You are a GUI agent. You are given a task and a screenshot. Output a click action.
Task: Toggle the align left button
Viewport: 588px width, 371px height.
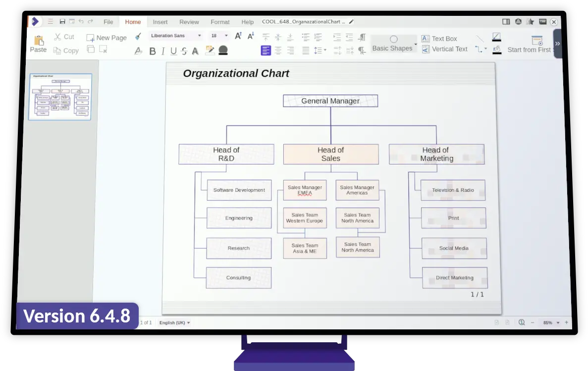[266, 51]
